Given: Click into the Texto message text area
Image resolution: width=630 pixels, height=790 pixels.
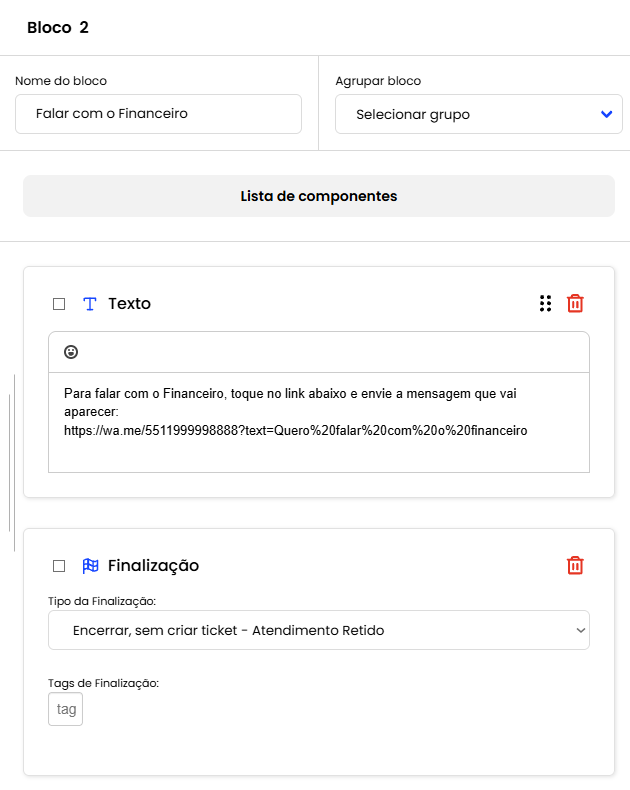Looking at the screenshot, I should [x=319, y=422].
